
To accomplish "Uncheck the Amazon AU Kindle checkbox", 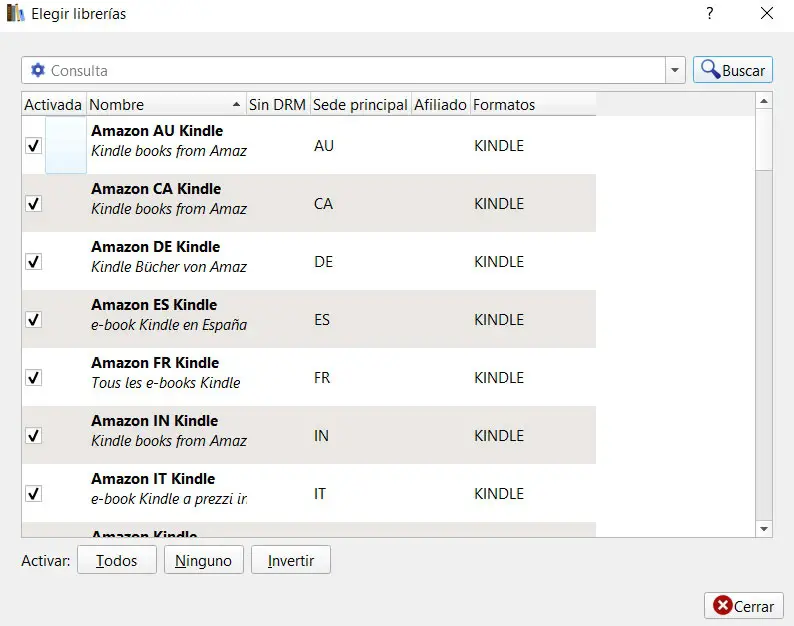I will click(x=33, y=146).
